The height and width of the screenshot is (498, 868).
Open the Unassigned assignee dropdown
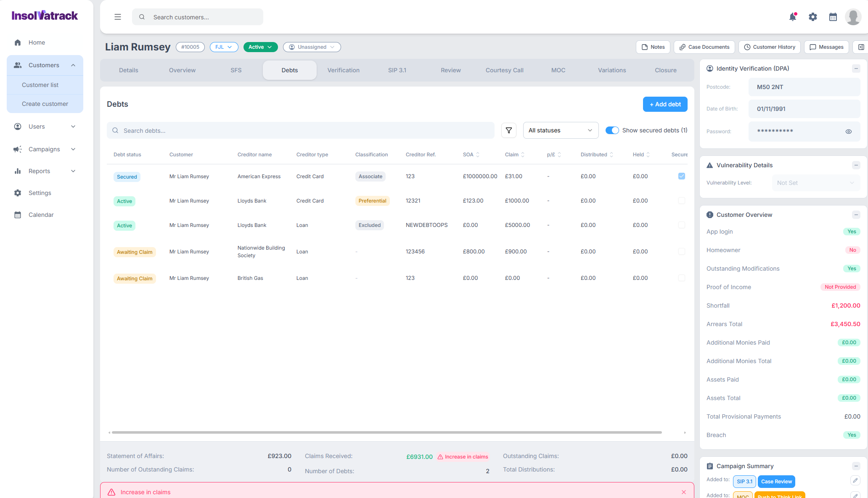(x=312, y=47)
